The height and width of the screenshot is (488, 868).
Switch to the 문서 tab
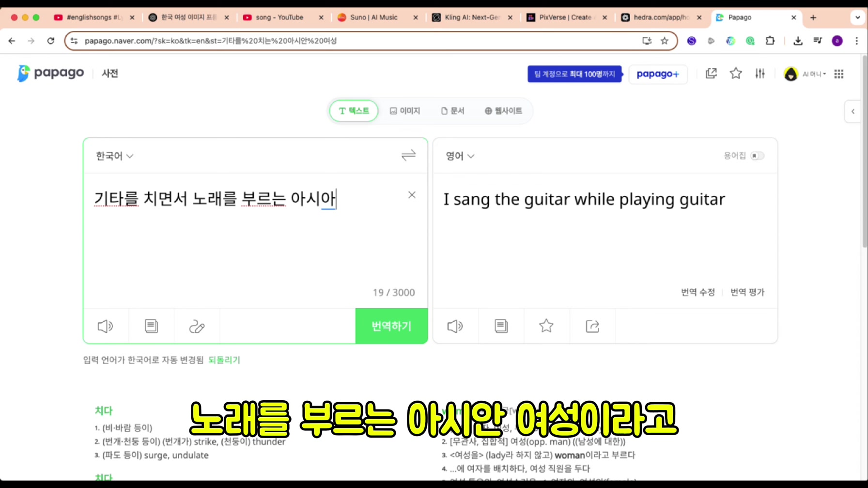tap(453, 110)
